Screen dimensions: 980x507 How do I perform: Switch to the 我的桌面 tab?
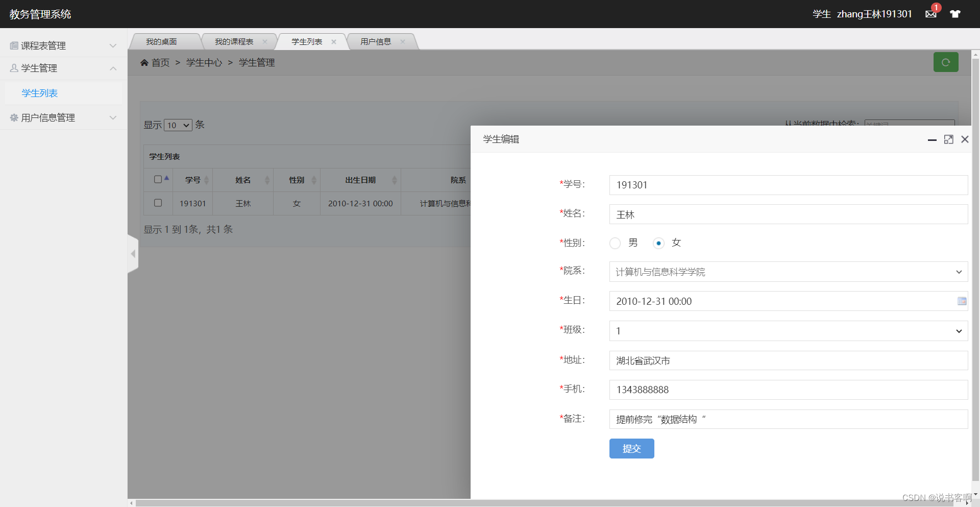click(161, 42)
